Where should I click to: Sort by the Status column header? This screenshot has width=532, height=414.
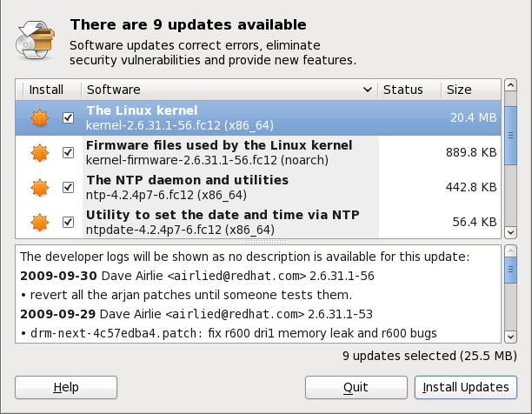point(402,90)
